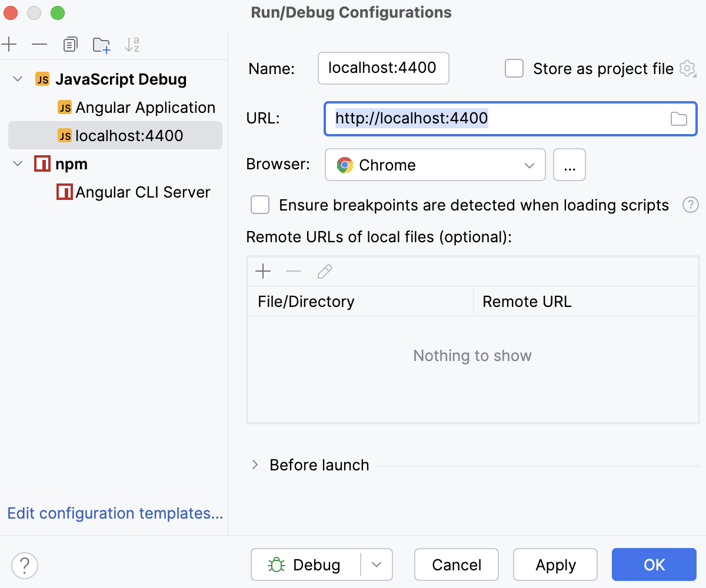Screen dimensions: 706x588
Task: Select the Angular CLI Server configuration
Action: point(143,192)
